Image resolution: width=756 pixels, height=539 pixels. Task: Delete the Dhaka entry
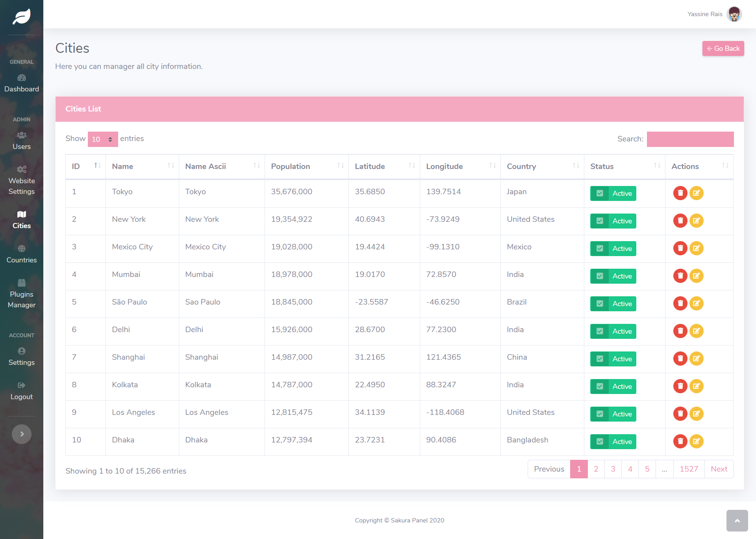tap(680, 441)
